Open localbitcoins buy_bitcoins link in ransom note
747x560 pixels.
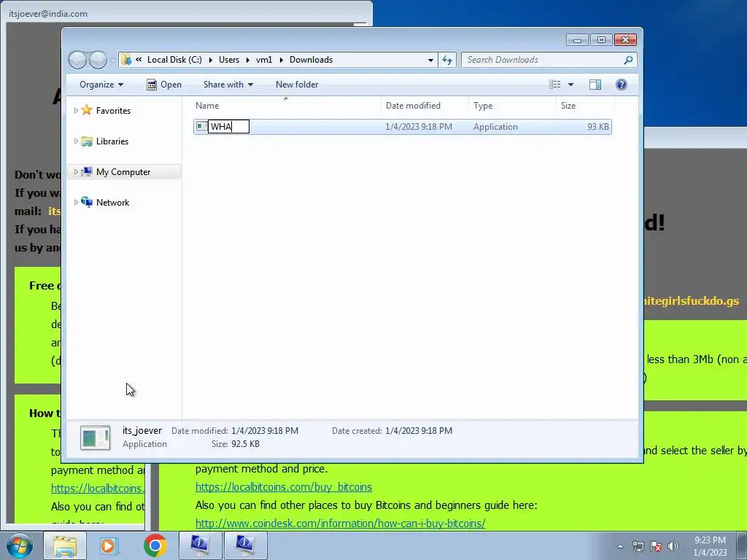284,487
